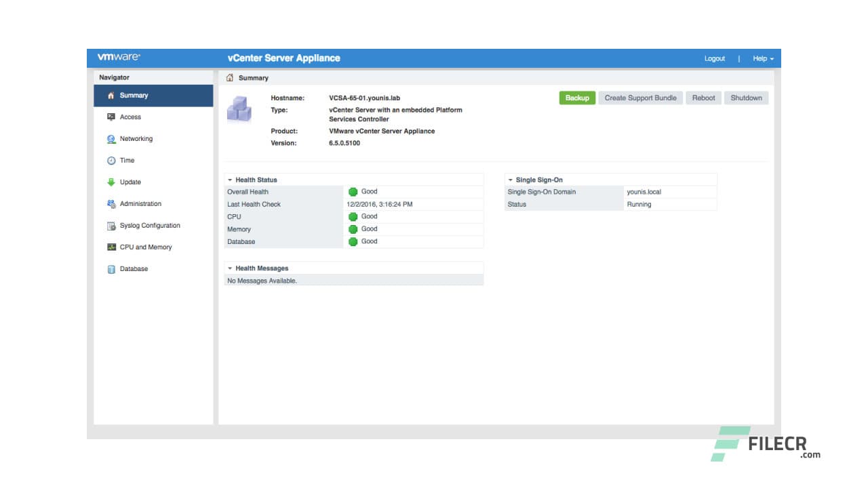Click the Networking globe icon
The image size is (868, 488).
(x=111, y=138)
